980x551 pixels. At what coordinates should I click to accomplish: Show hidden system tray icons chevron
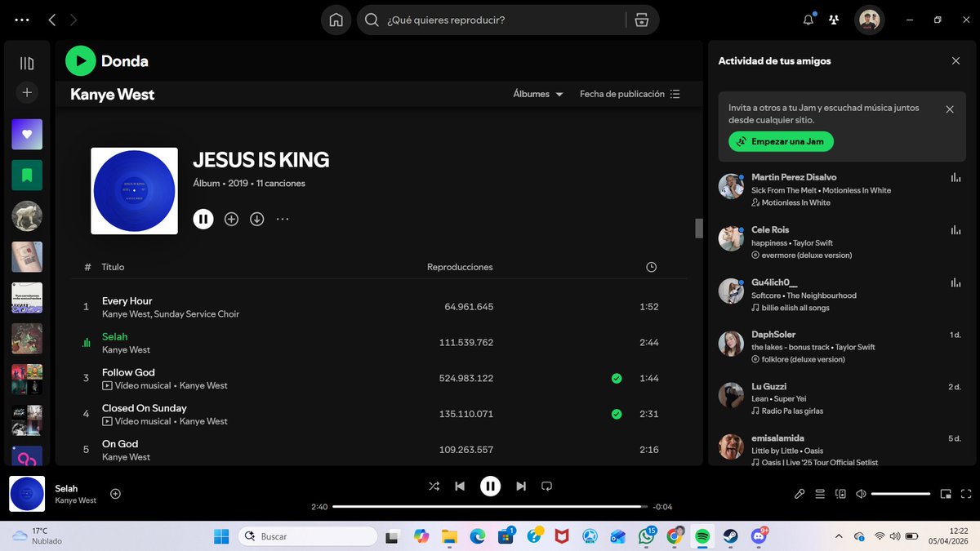pos(839,536)
